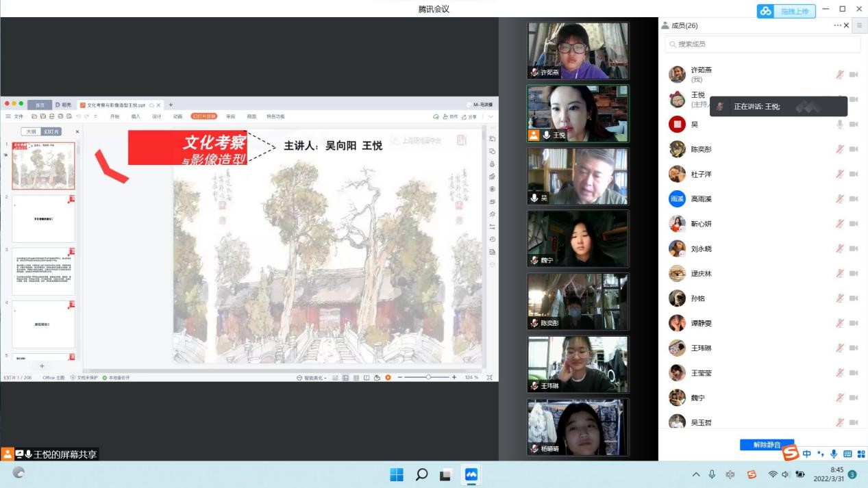The width and height of the screenshot is (868, 488).
Task: Click the video icon next to 许茹燕
Action: tap(854, 75)
